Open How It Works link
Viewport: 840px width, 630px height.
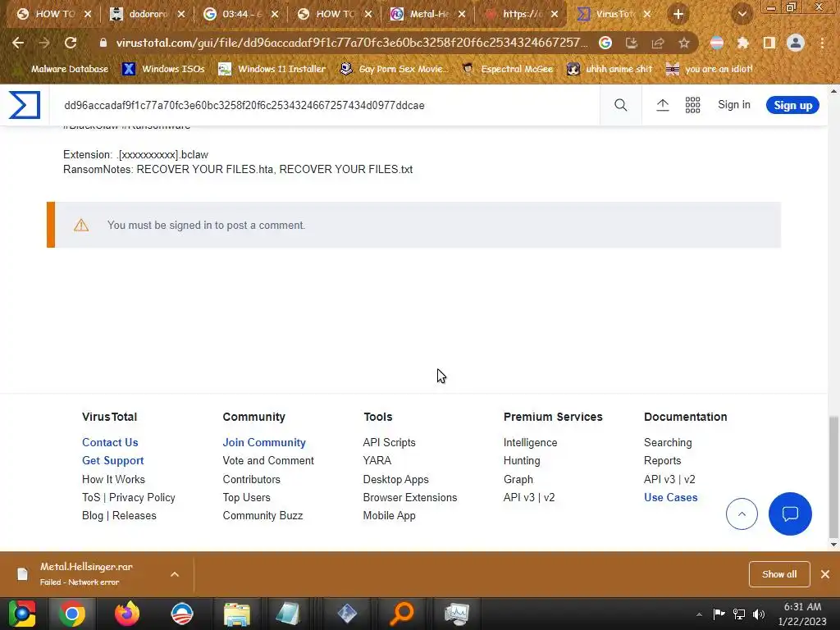pyautogui.click(x=113, y=479)
